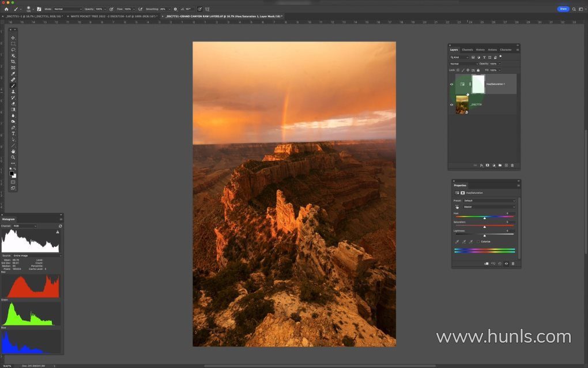This screenshot has width=588, height=368.
Task: Hide the _DSC7731 layer
Action: (x=451, y=104)
